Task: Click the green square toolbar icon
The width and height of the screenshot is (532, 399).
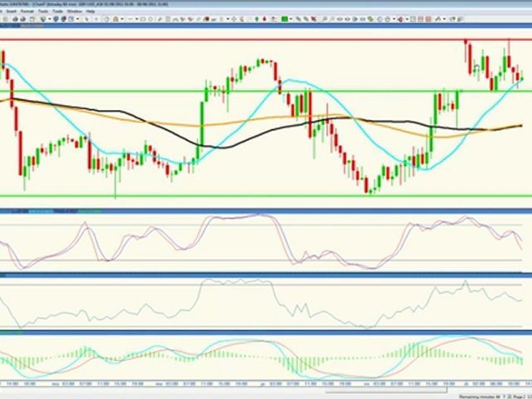Action: tap(285, 19)
